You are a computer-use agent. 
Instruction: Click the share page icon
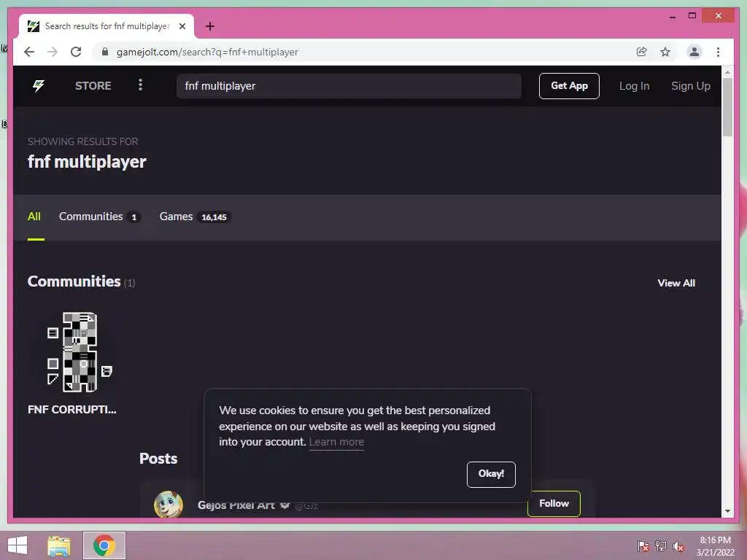click(x=642, y=52)
